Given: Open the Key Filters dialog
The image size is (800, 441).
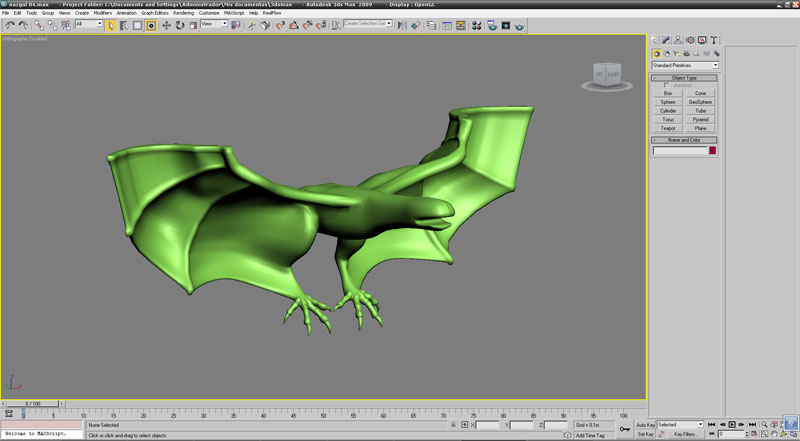Looking at the screenshot, I should click(685, 434).
